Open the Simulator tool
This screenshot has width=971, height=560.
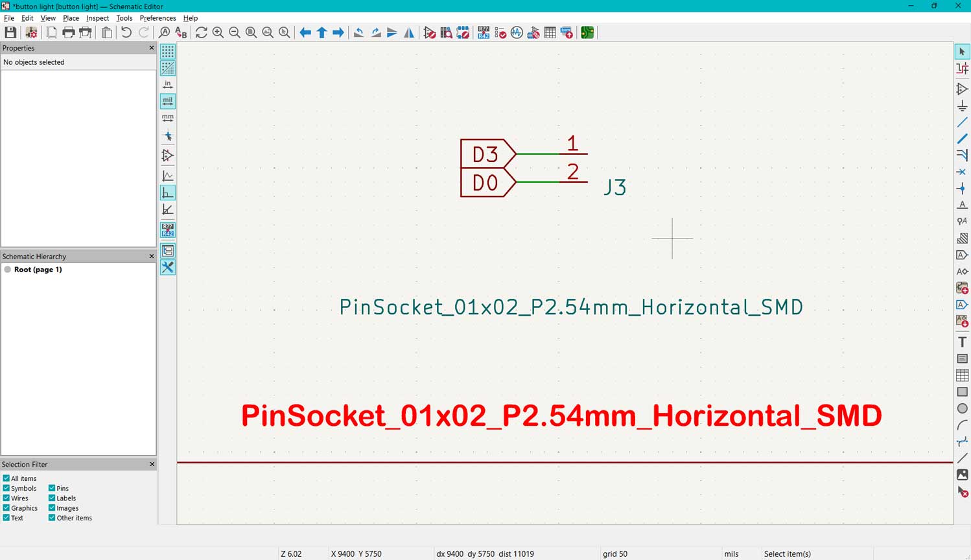coord(517,32)
